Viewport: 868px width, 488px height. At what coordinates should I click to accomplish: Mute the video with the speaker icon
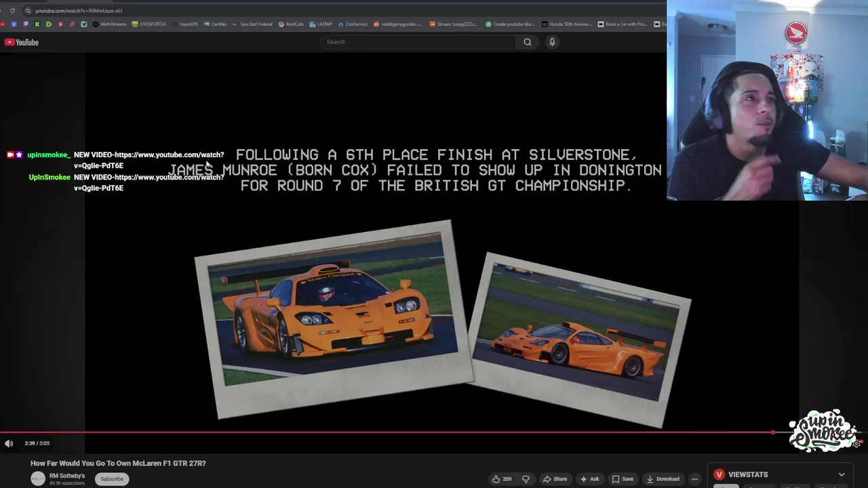click(x=9, y=443)
